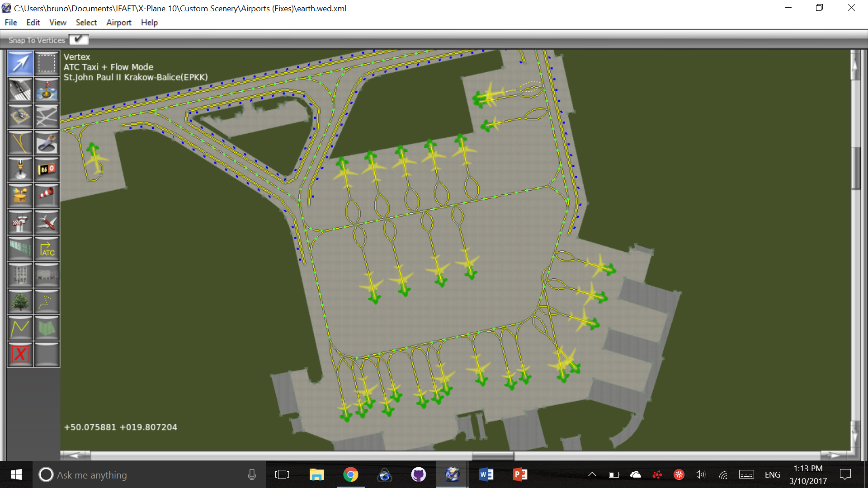Choose the Marquee selection tool
Viewport: 868px width, 488px height.
[x=47, y=63]
